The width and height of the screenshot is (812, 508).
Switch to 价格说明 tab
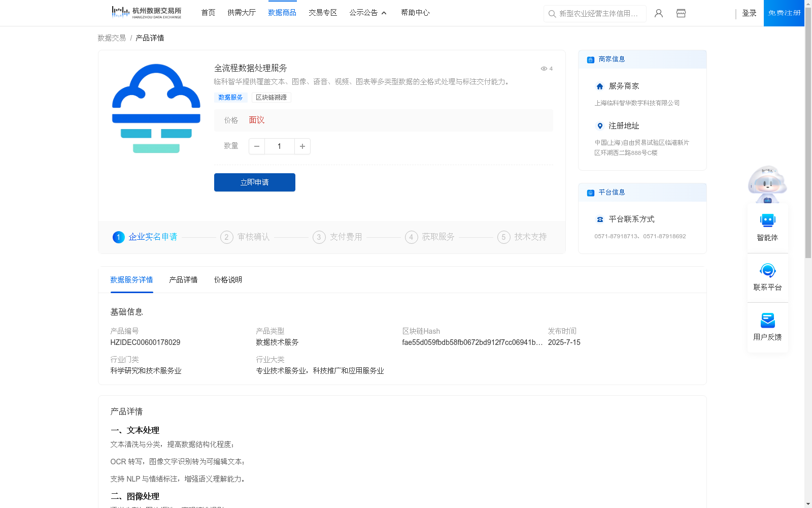[x=228, y=280]
